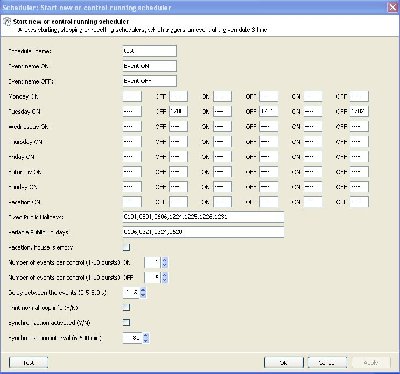
Task: Confirm the scheduler settings with OK
Action: coord(284,362)
